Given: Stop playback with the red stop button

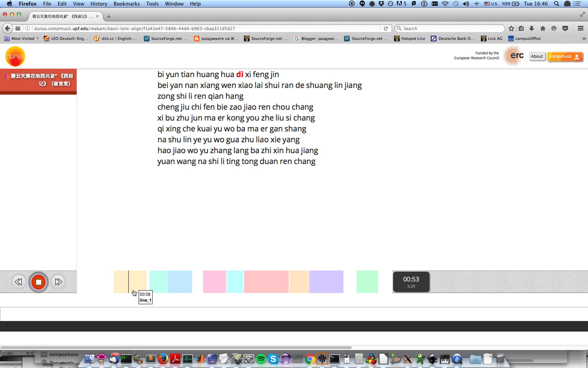Looking at the screenshot, I should pos(38,282).
